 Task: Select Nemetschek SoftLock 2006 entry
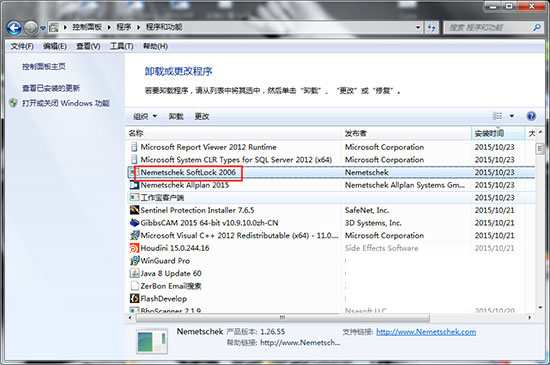click(330, 172)
